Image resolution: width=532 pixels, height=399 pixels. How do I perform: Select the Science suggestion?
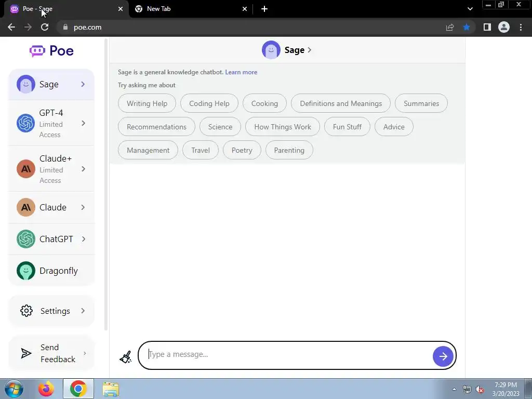pos(220,127)
